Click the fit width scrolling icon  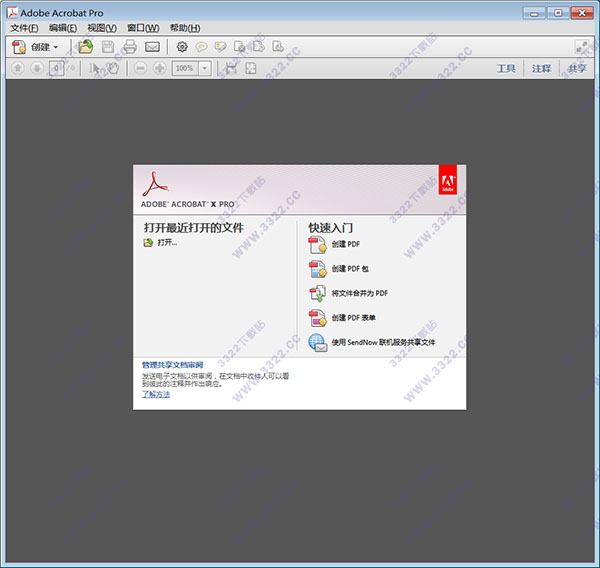click(x=231, y=69)
